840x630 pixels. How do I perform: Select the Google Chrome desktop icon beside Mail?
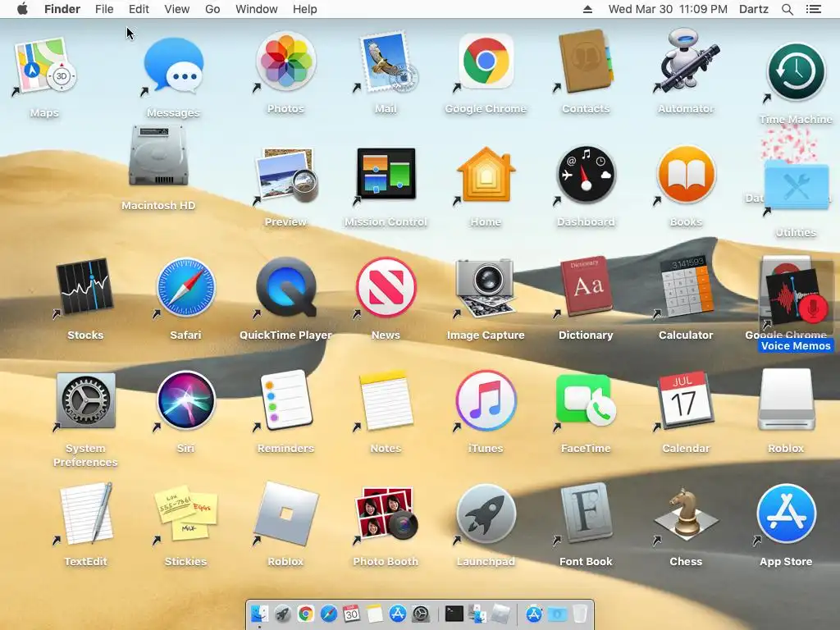pos(486,61)
